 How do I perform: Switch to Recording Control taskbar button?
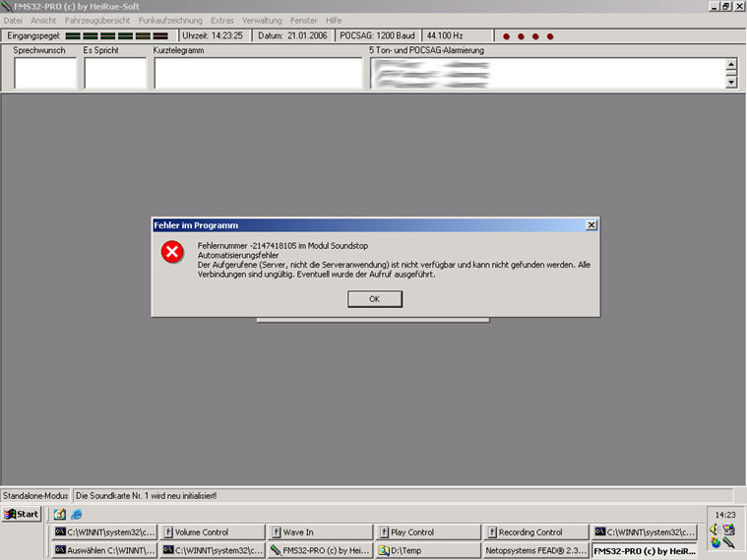coord(536,532)
